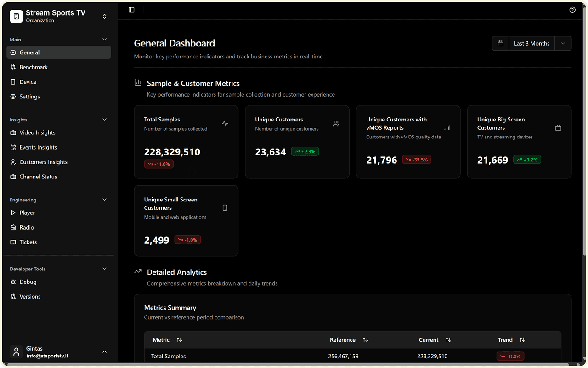Sort the table by Trend column
Viewport: 588px width, 368px height.
click(x=522, y=340)
